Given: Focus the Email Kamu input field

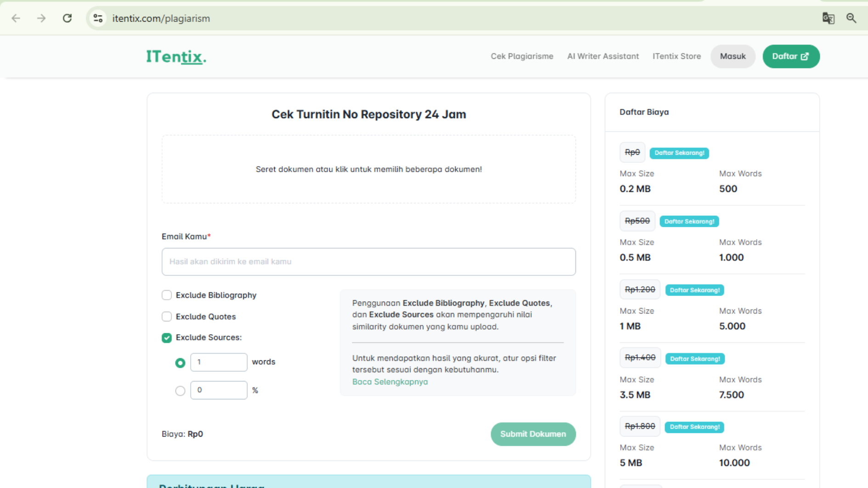Looking at the screenshot, I should 368,262.
